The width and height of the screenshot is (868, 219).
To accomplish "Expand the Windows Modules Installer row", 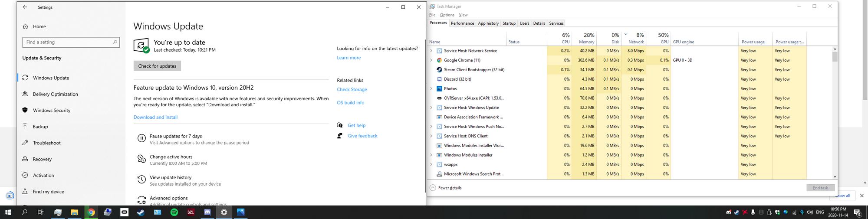I will point(431,155).
